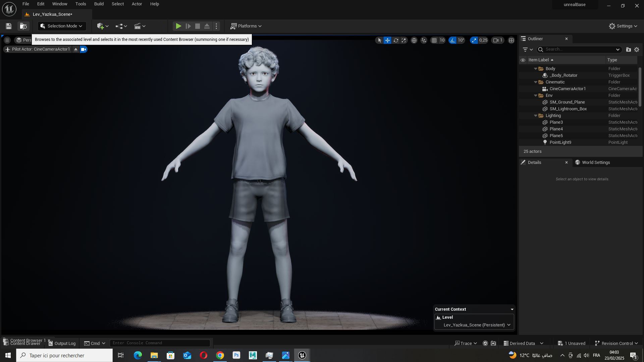Activate the Scale gizmo tool
Screen dimensions: 644x362
pyautogui.click(x=404, y=40)
